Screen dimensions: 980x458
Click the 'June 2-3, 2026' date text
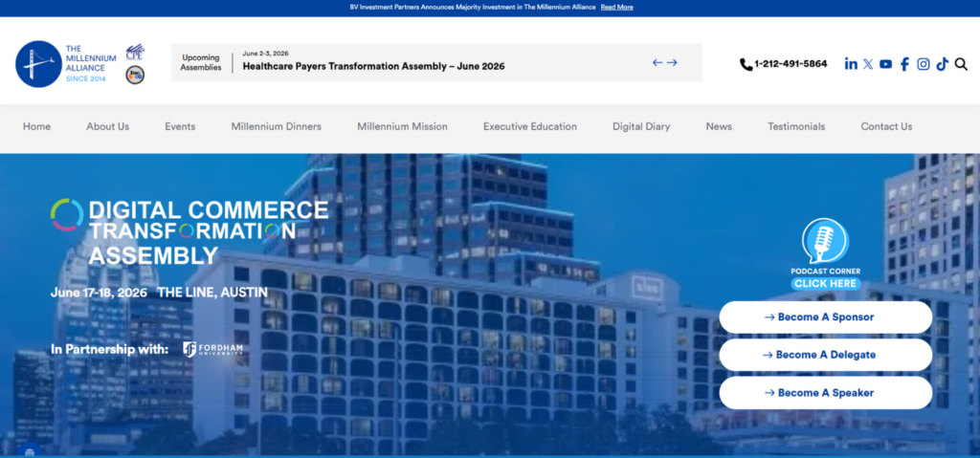click(x=266, y=54)
